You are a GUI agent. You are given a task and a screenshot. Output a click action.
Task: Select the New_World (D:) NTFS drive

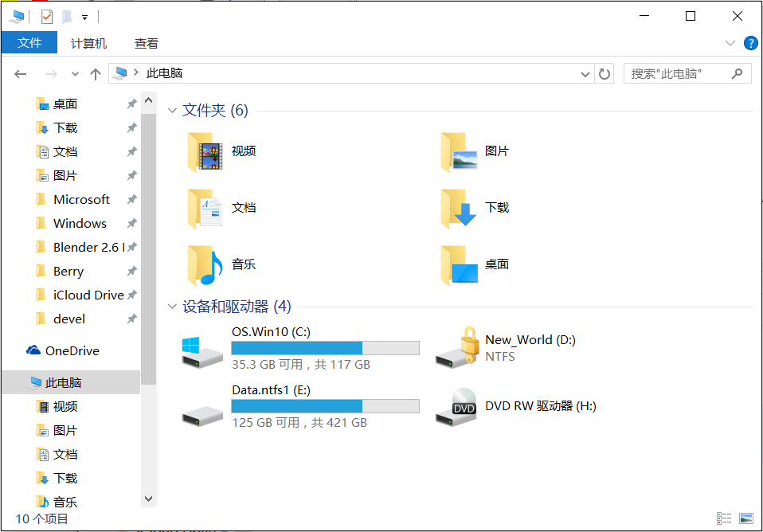pos(530,339)
